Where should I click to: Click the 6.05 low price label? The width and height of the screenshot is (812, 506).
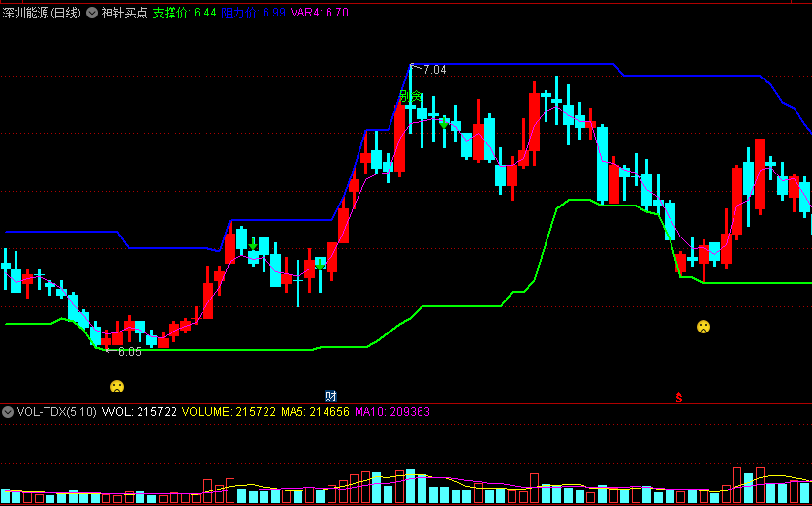click(130, 352)
